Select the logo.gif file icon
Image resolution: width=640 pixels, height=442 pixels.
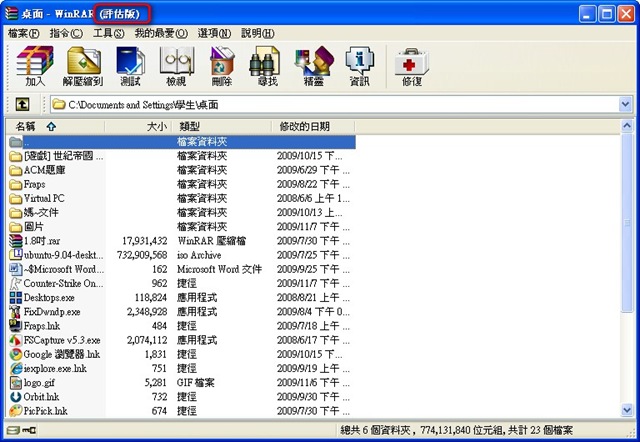pyautogui.click(x=16, y=382)
